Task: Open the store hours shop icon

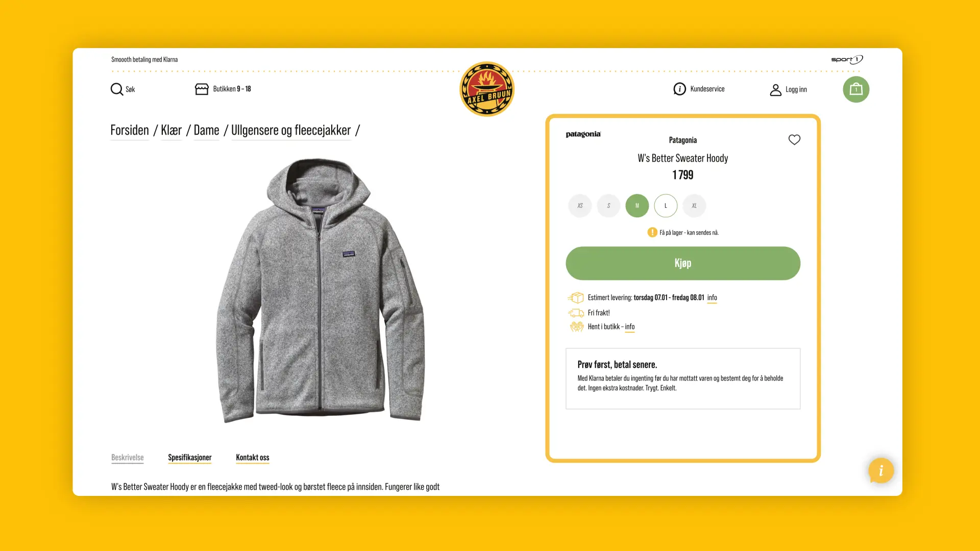Action: (x=202, y=89)
